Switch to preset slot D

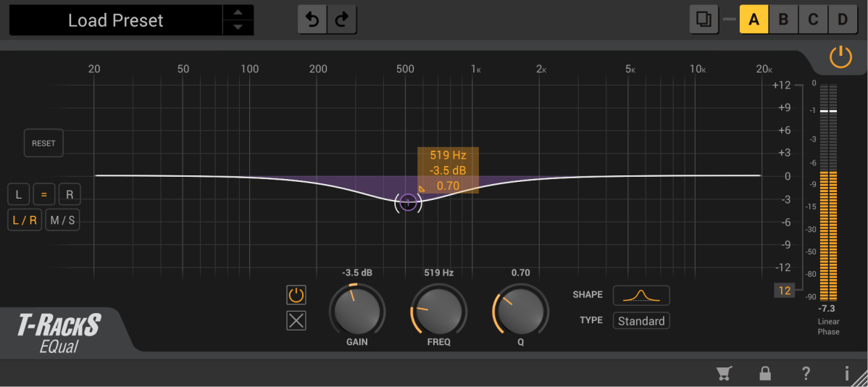coord(843,20)
